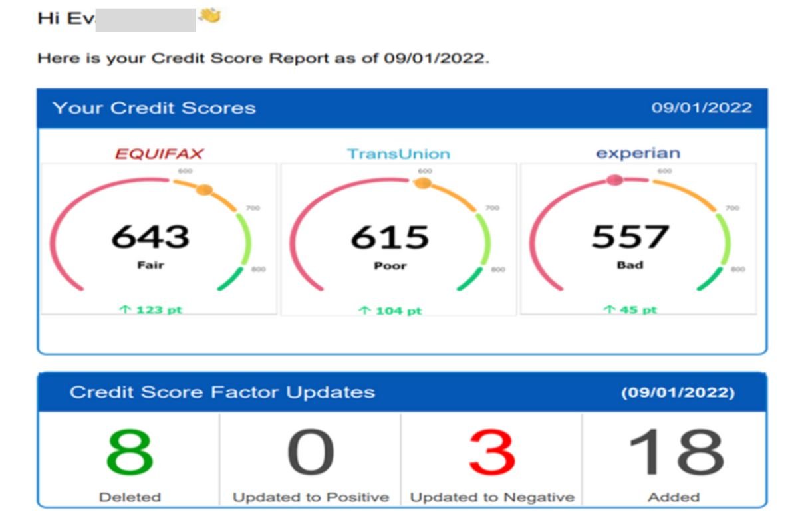
Task: Select the Equifax score 643
Action: point(150,236)
